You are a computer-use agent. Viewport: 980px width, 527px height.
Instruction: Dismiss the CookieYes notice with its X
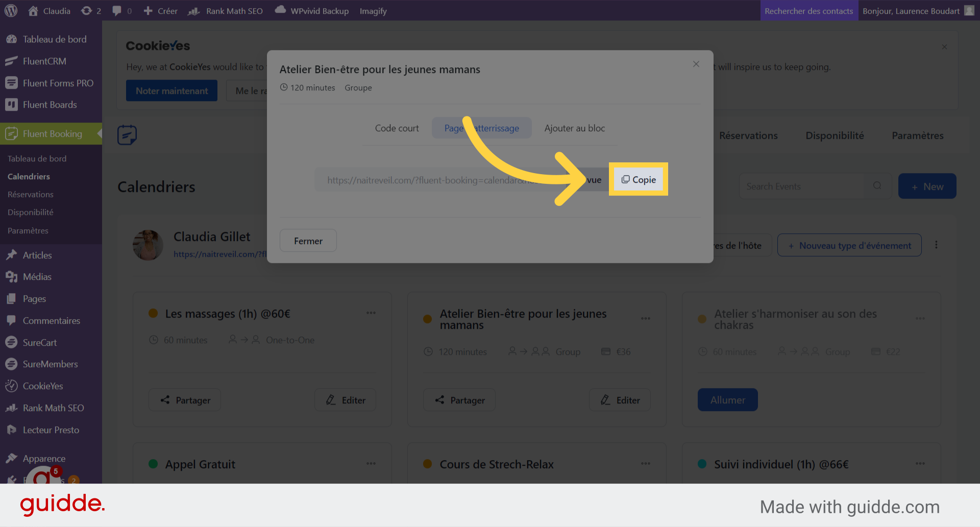(x=944, y=47)
